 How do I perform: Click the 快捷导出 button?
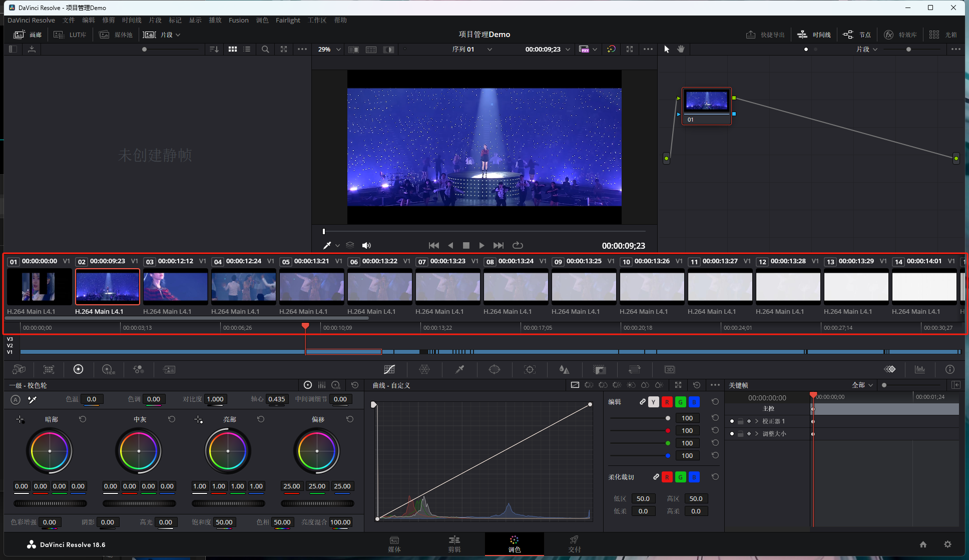click(x=765, y=35)
